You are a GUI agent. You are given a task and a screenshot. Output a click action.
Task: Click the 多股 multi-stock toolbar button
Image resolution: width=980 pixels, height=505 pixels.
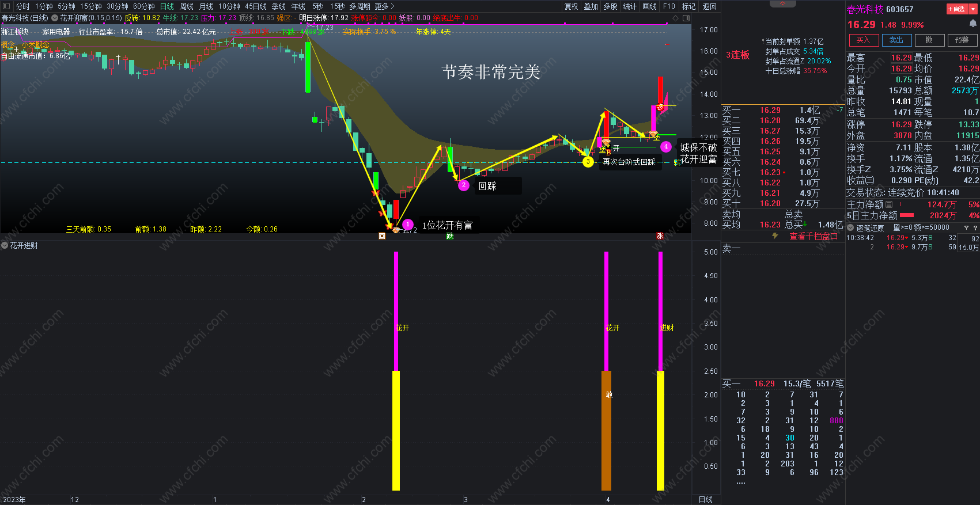(x=610, y=6)
